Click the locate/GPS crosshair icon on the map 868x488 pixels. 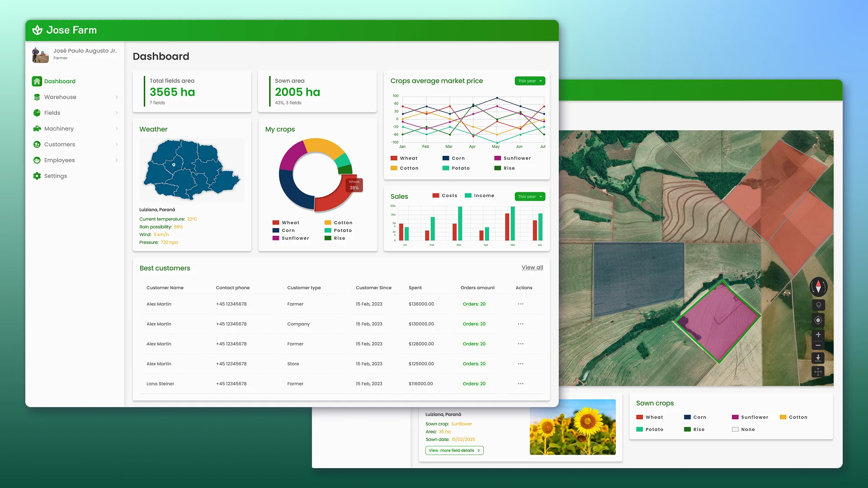(x=817, y=320)
